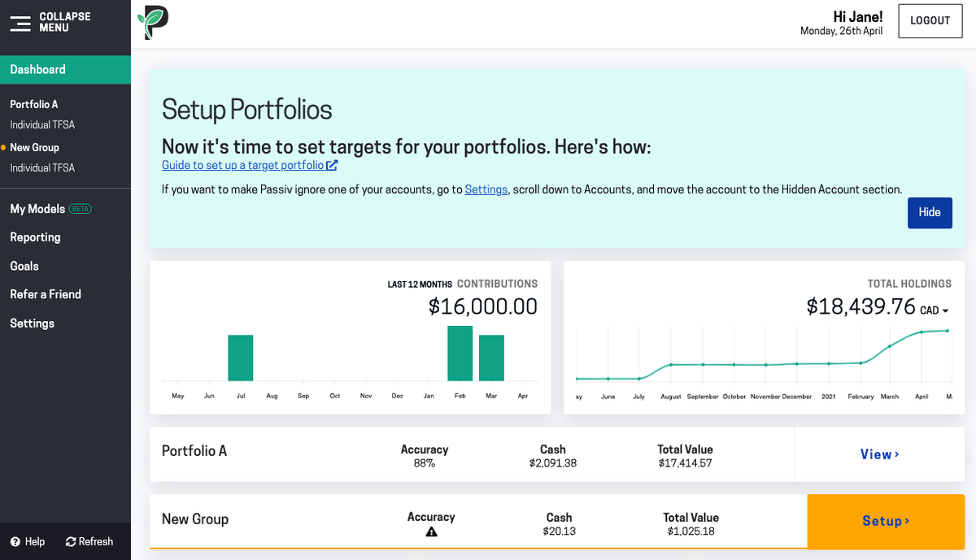Click the Portfolio A group name

click(x=194, y=451)
